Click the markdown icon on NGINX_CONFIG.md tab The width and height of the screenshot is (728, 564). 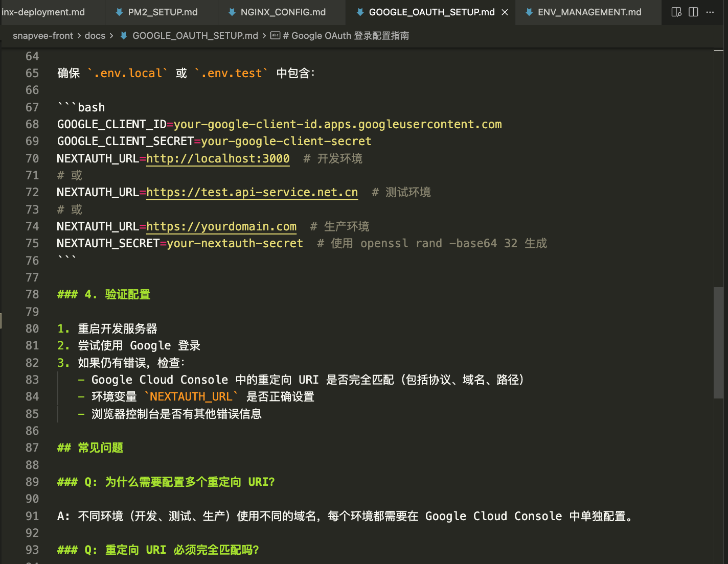pos(232,12)
